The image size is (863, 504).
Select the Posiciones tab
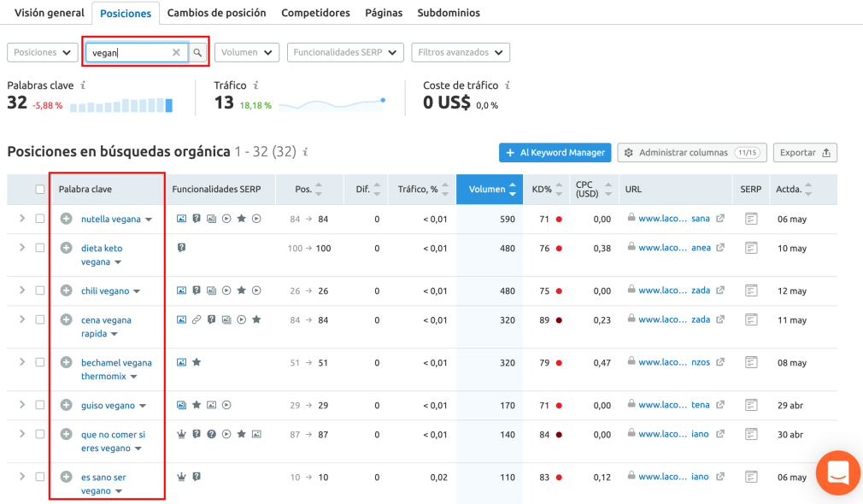pos(126,13)
